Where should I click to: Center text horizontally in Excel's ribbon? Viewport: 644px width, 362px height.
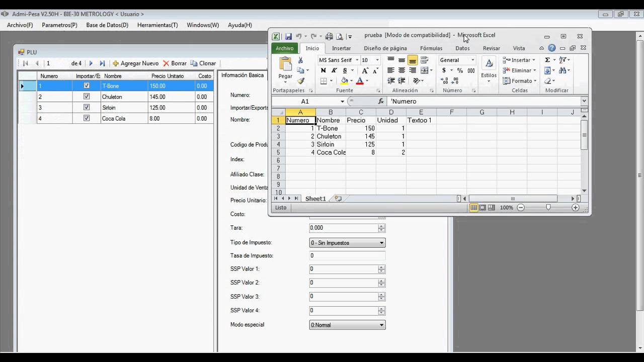tap(401, 70)
